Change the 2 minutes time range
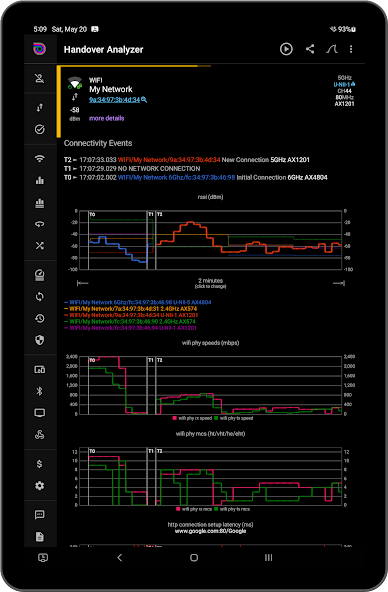Image resolution: width=388 pixels, height=592 pixels. 211,283
